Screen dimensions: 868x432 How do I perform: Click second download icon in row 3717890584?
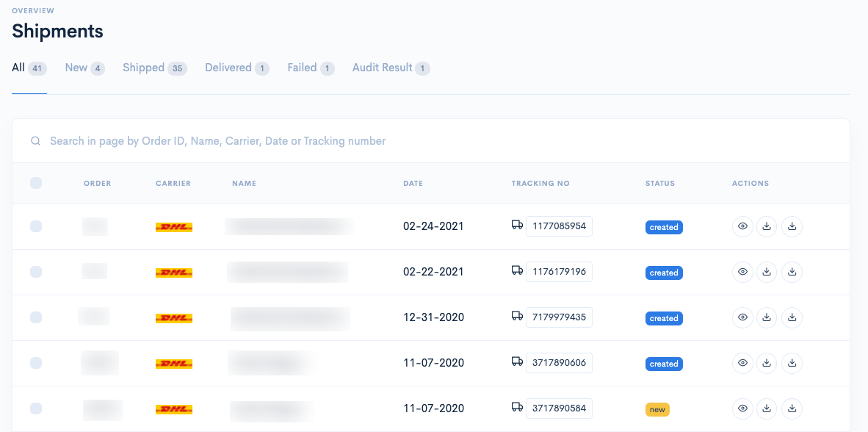(x=792, y=408)
